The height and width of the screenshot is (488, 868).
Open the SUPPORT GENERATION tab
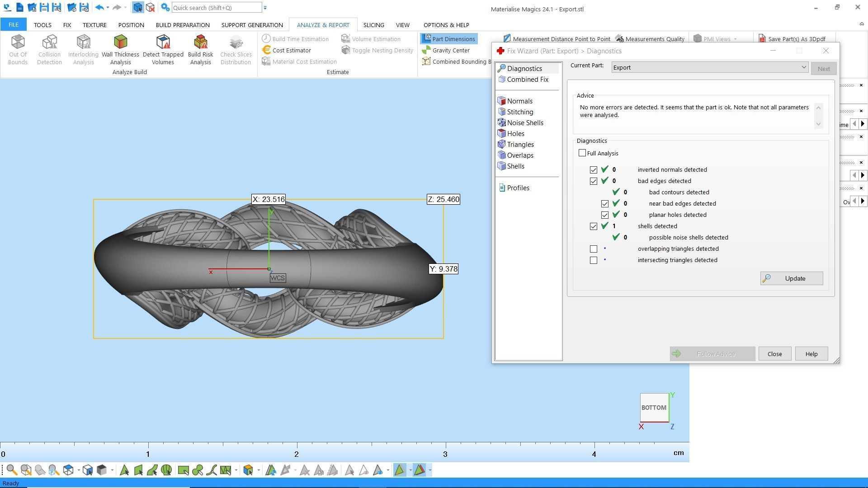(252, 25)
